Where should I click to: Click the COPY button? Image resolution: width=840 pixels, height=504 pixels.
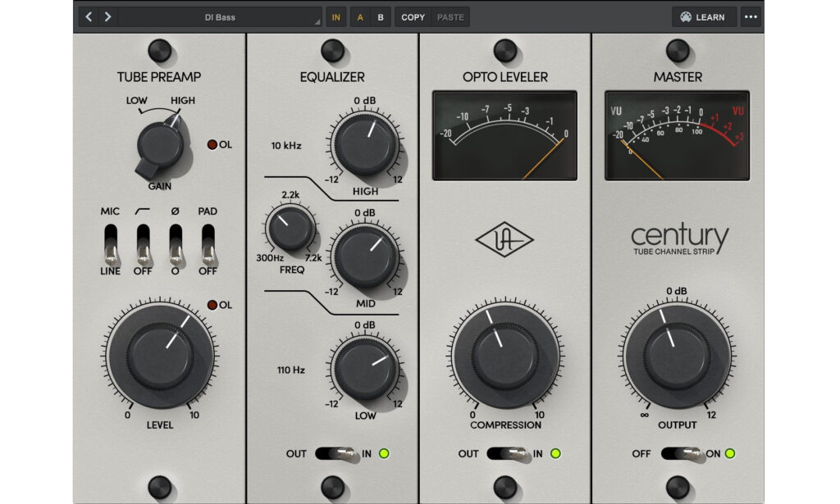coord(413,16)
